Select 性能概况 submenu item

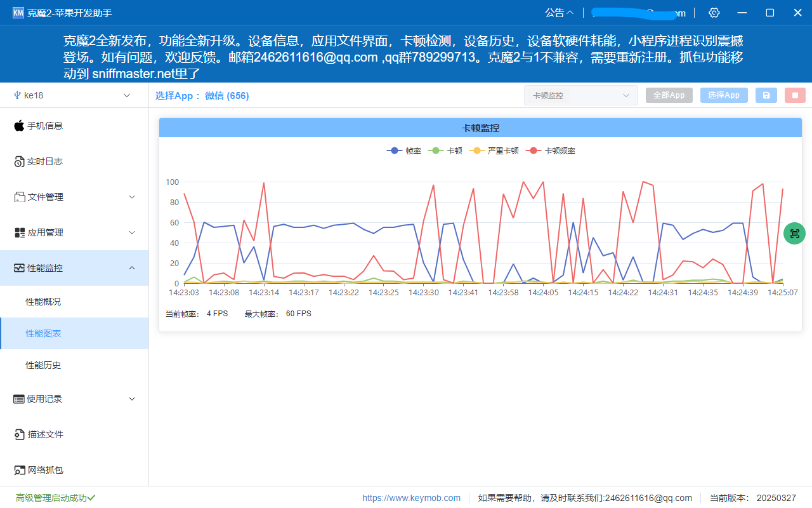tap(74, 302)
